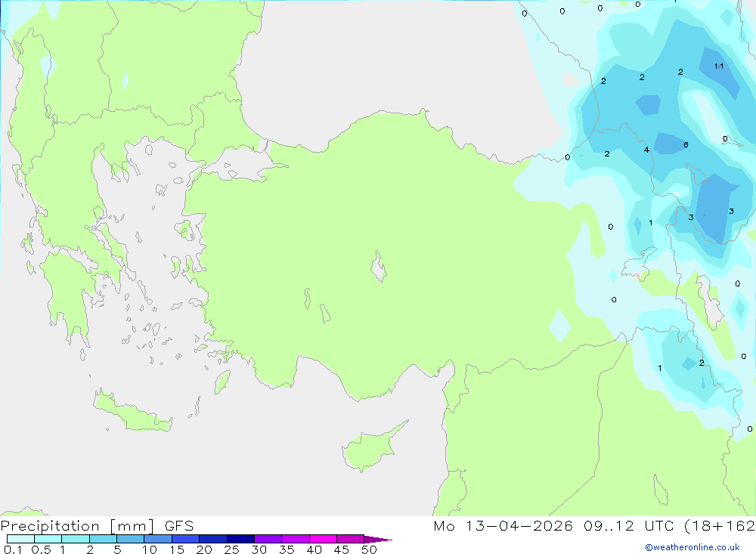The height and width of the screenshot is (554, 756).
Task: Click the '11' precipitation value on map
Action: [x=719, y=66]
